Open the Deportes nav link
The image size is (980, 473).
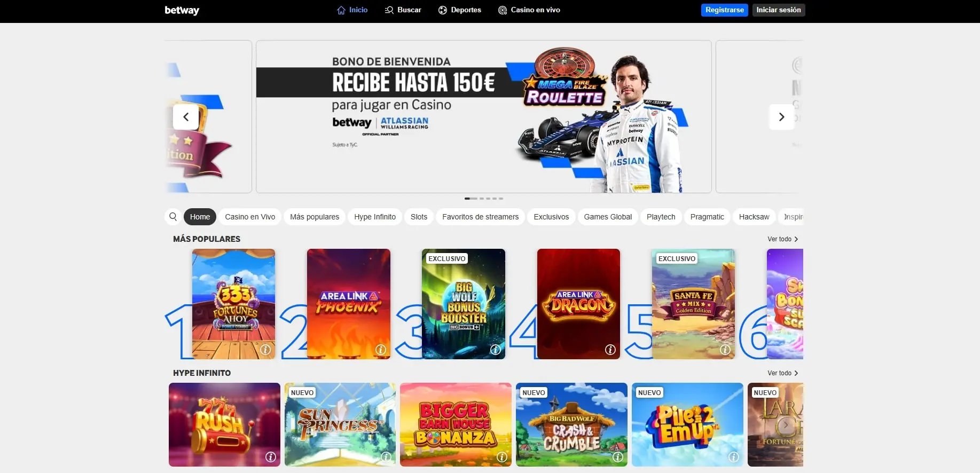[x=460, y=10]
